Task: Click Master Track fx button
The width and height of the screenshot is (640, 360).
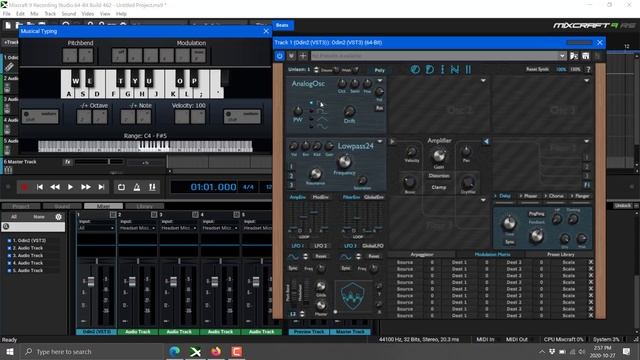Action: point(68,162)
